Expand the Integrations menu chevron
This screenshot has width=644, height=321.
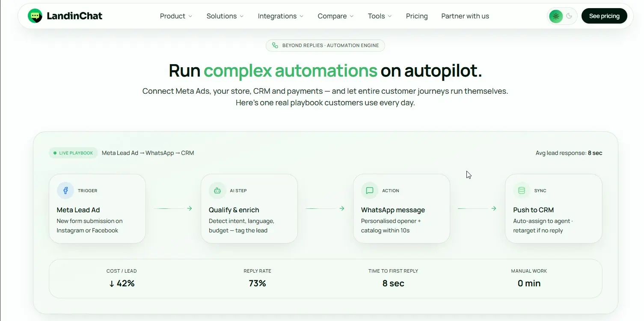click(301, 16)
